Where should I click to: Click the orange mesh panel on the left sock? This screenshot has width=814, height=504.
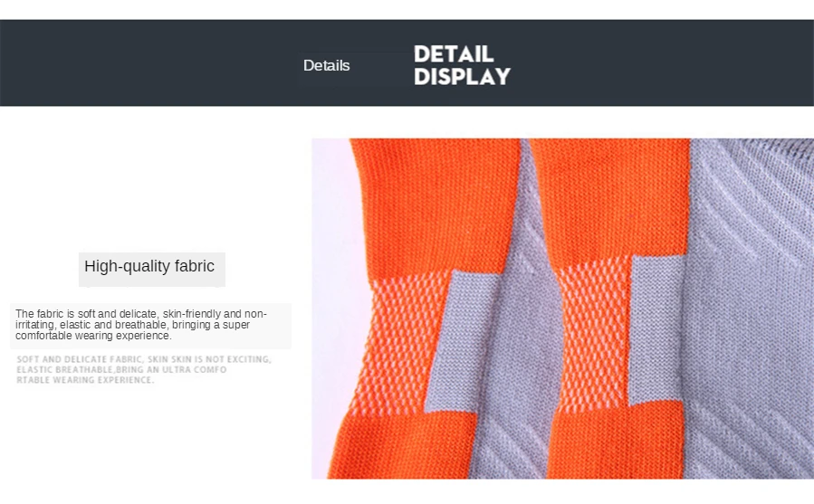coord(397,345)
